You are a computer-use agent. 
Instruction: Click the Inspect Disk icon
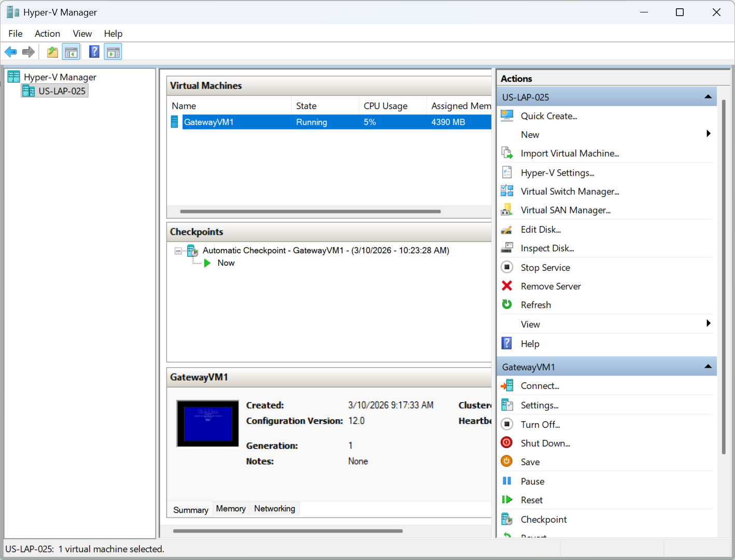pyautogui.click(x=507, y=248)
